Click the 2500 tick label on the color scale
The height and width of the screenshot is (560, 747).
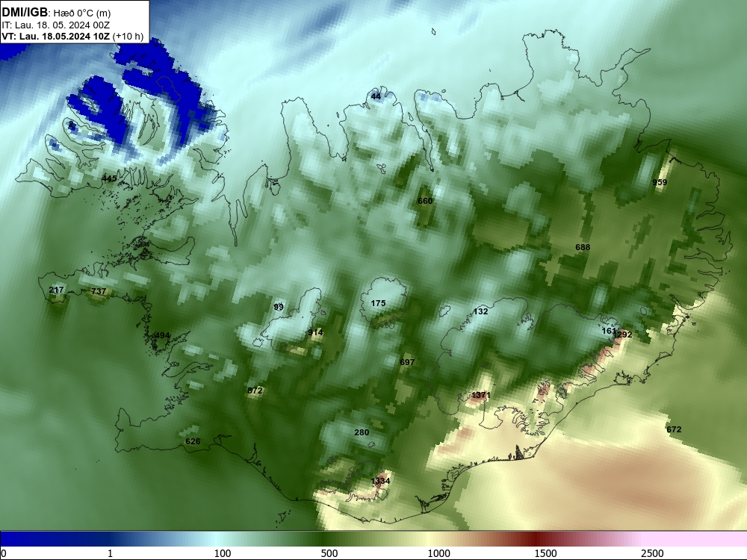(652, 553)
